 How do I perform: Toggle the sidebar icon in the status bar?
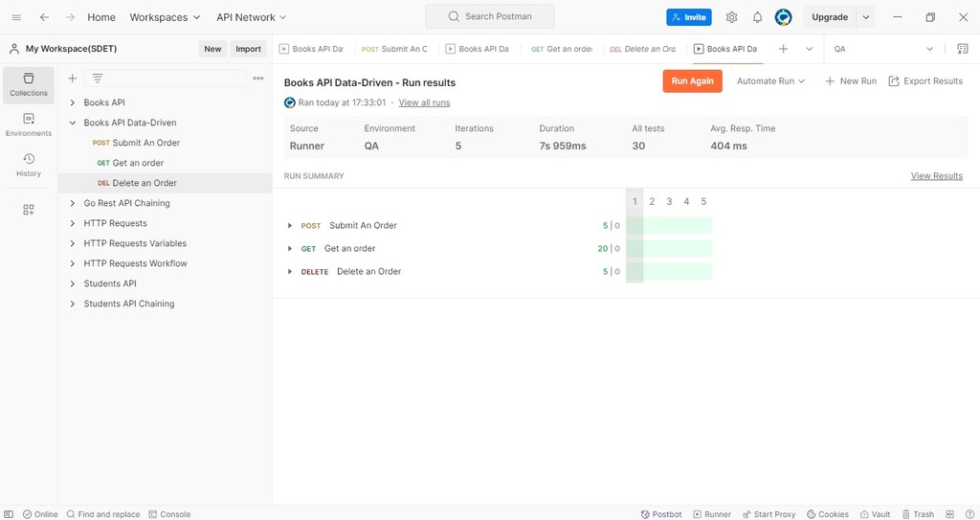point(9,514)
